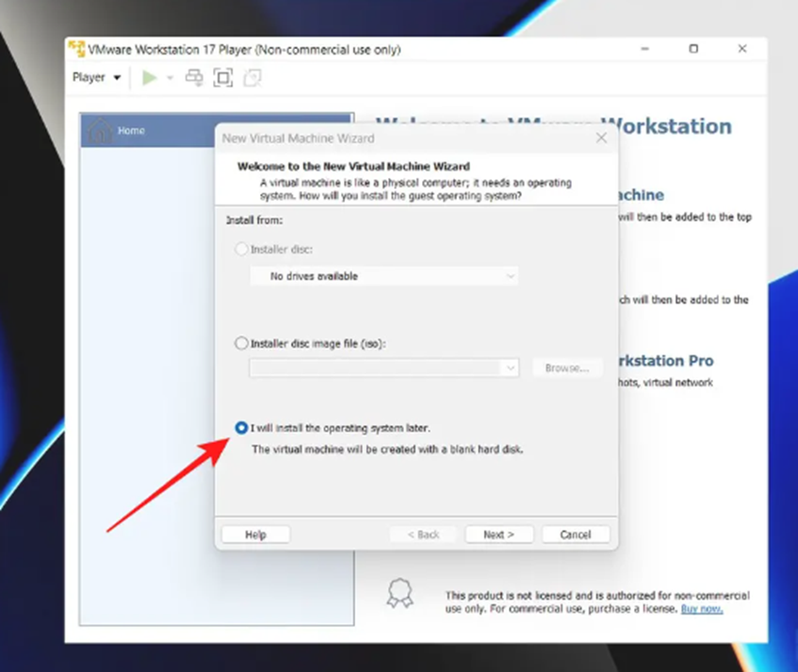Click the Unity mode toolbar icon
798x672 pixels.
point(252,77)
